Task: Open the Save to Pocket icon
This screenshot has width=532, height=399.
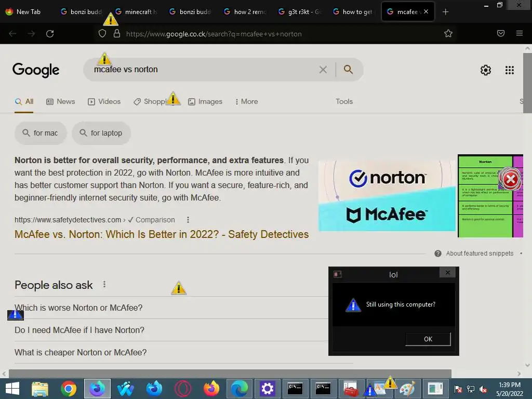Action: (501, 33)
